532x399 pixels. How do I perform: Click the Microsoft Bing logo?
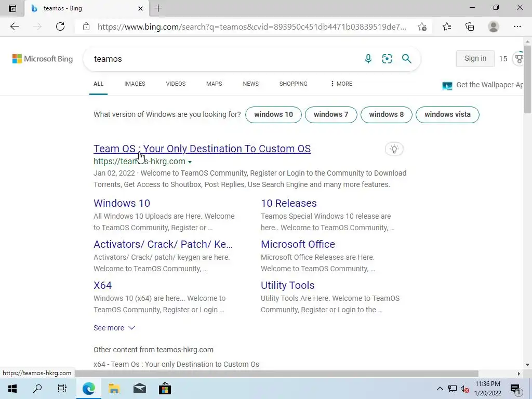(43, 59)
